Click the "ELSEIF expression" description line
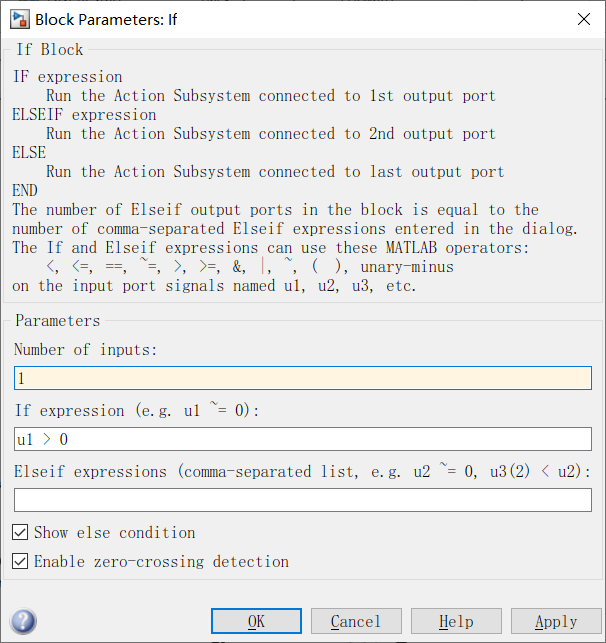The height and width of the screenshot is (643, 606). pyautogui.click(x=84, y=115)
